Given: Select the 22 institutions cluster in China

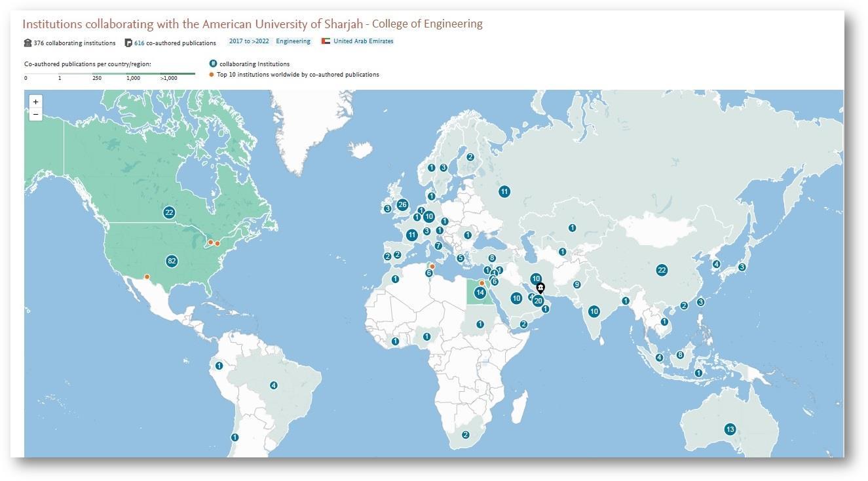Looking at the screenshot, I should [662, 270].
